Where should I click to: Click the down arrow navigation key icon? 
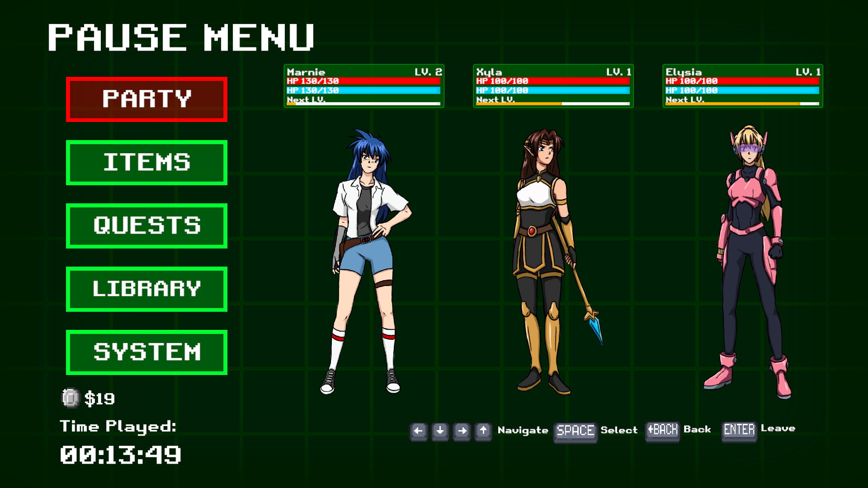(439, 431)
